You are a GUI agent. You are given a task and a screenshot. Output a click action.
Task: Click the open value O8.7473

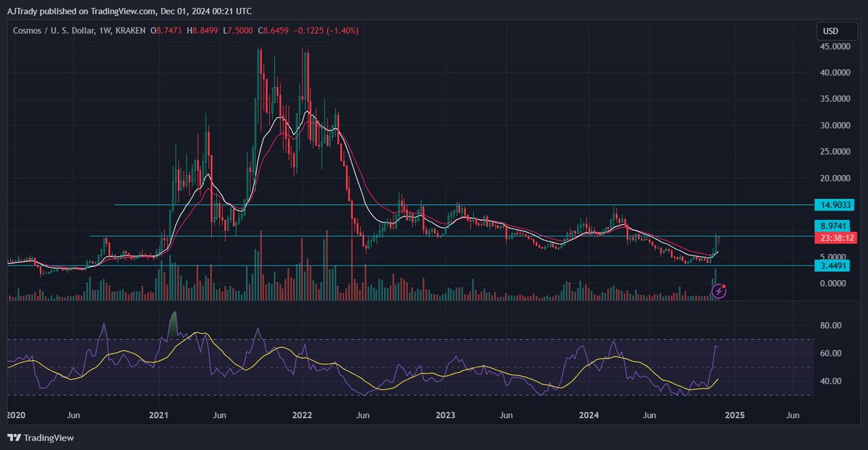(167, 30)
